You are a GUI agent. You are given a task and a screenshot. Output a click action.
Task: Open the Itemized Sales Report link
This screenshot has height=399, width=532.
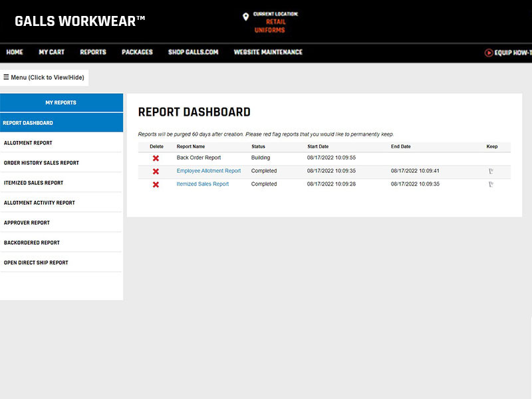pos(202,184)
